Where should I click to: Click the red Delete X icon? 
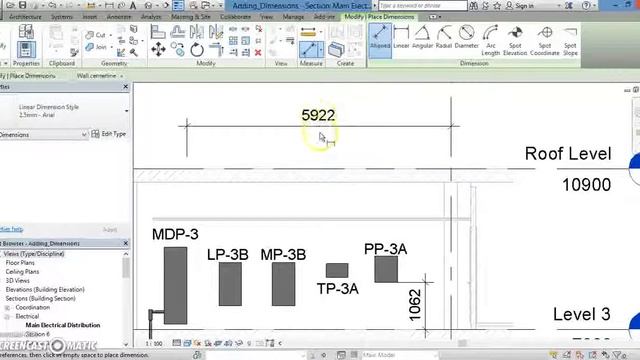click(x=258, y=53)
